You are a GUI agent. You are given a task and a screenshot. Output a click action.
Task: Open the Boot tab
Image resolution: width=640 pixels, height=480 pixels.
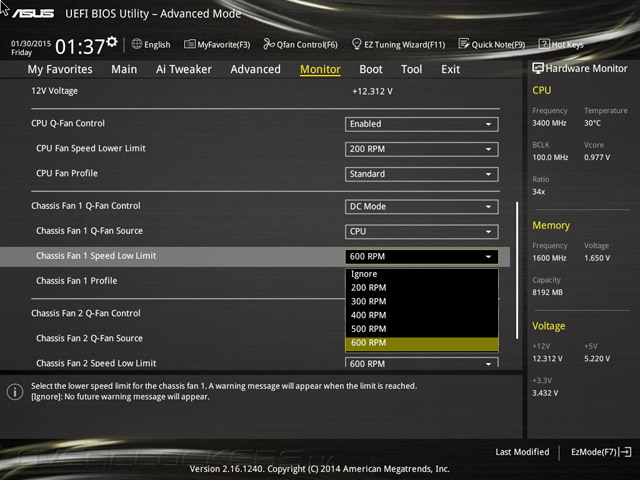coord(371,69)
